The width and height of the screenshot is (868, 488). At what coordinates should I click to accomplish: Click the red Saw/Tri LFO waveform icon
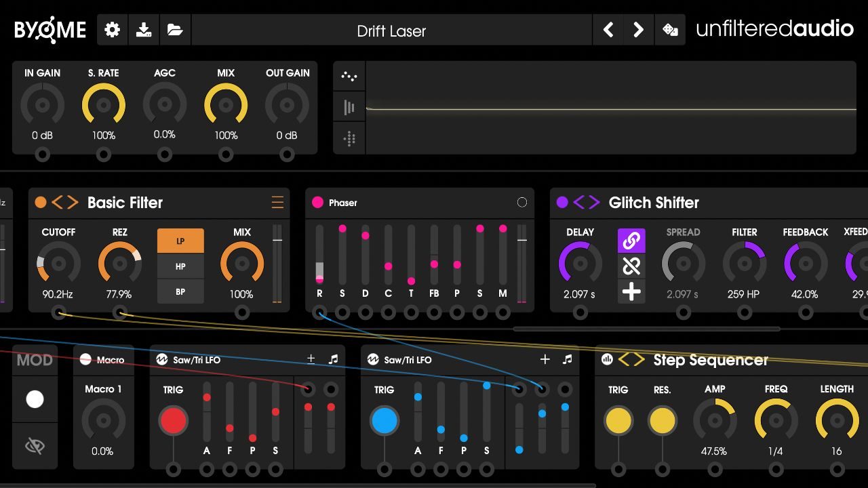pyautogui.click(x=162, y=359)
